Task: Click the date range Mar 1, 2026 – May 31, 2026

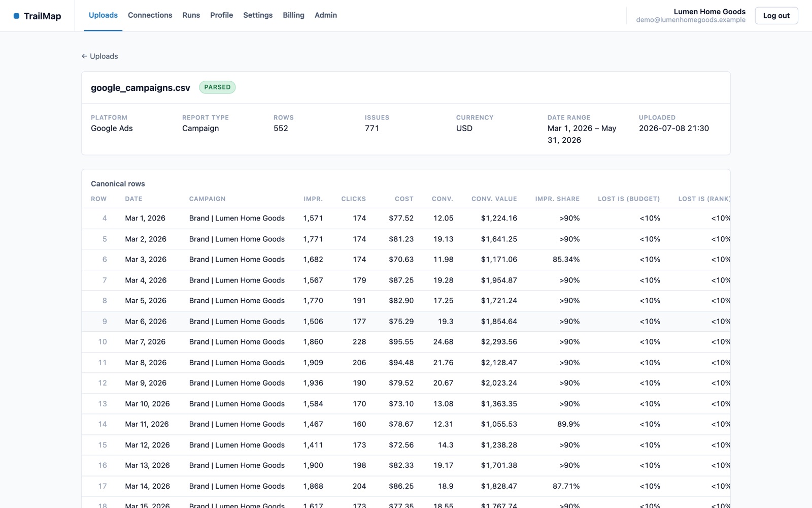Action: point(582,134)
